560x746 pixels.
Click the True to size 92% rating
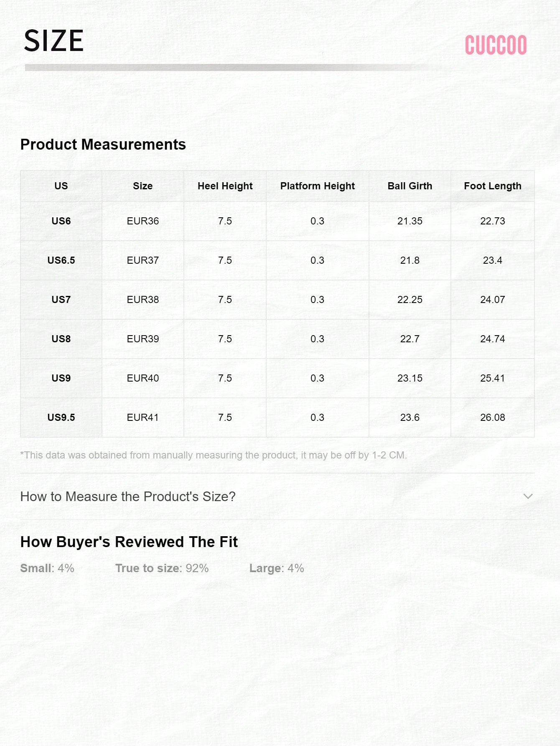pyautogui.click(x=162, y=568)
